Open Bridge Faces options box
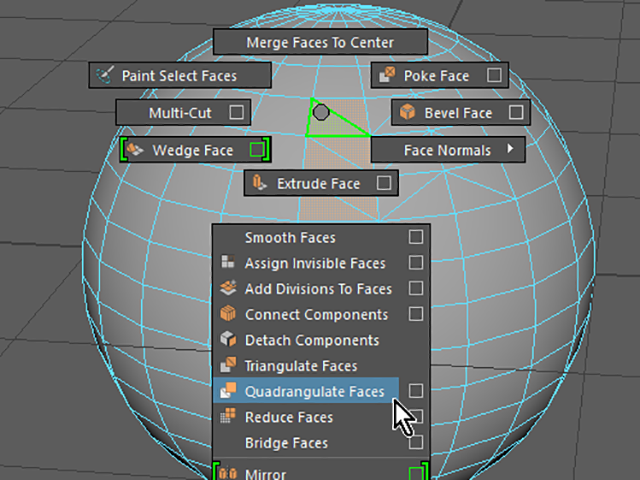The height and width of the screenshot is (480, 640). coord(416,442)
